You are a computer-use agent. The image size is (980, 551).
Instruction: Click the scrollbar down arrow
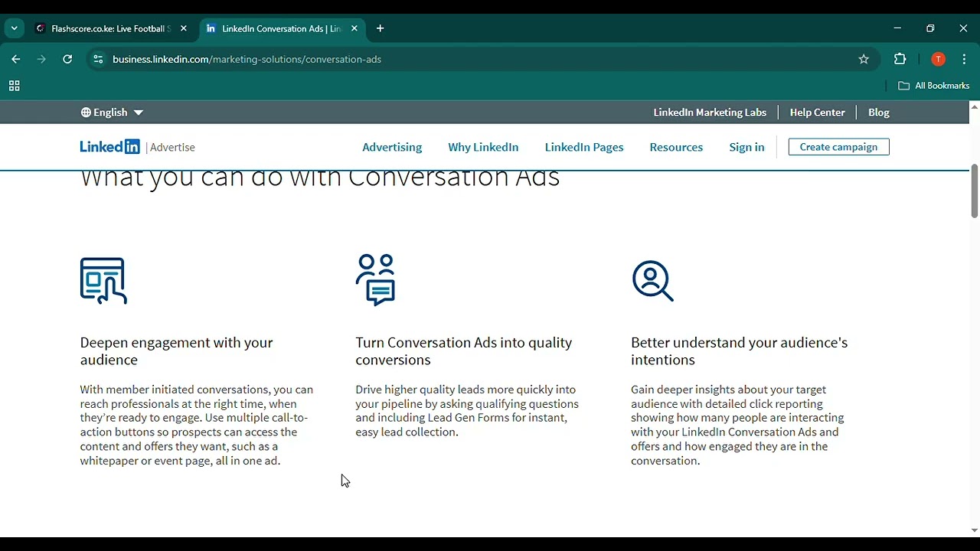tap(974, 530)
